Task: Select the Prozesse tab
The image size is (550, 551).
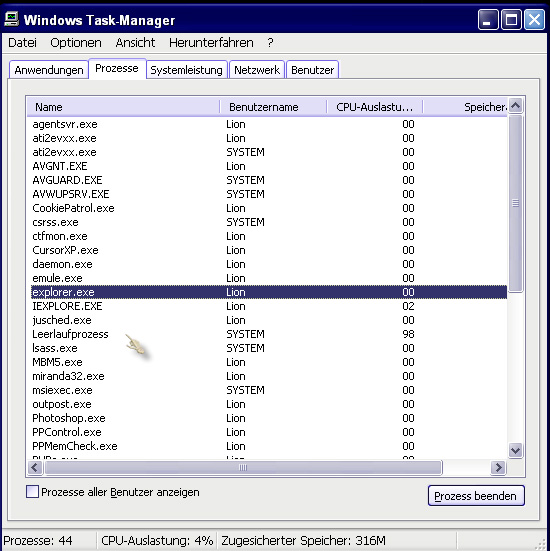Action: pos(117,68)
